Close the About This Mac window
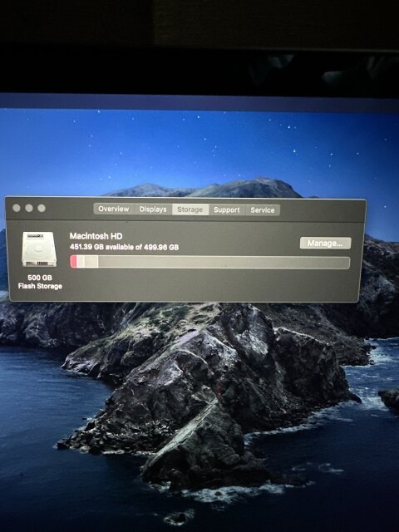The image size is (399, 532). click(x=17, y=208)
